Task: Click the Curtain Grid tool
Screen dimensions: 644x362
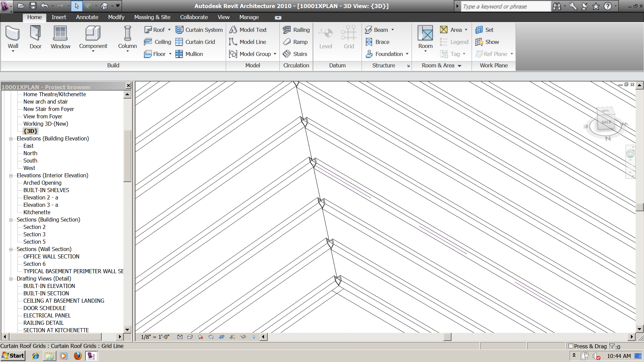Action: coord(195,42)
